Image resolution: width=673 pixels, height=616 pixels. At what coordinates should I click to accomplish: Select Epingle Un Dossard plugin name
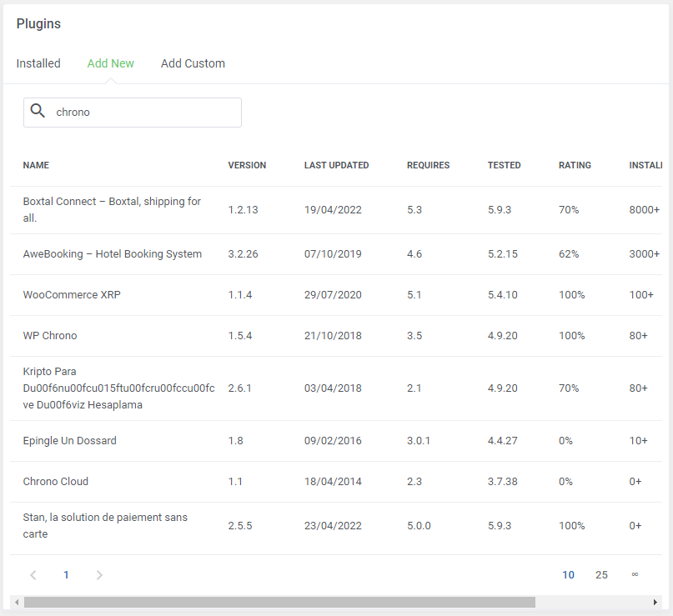pos(69,441)
